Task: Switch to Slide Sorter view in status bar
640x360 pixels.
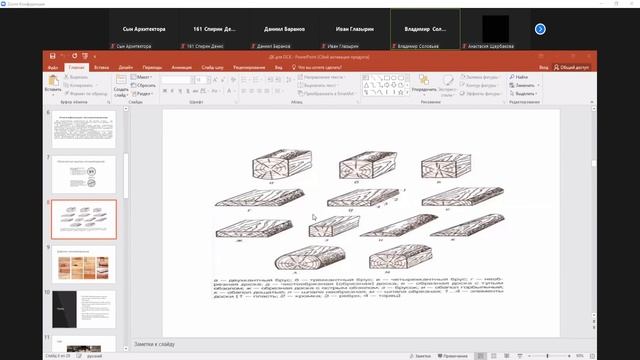Action: [x=493, y=356]
